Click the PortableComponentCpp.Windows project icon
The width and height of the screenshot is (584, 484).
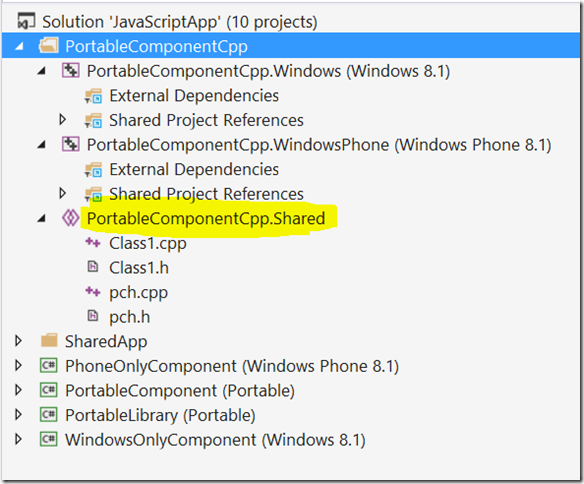click(x=70, y=70)
